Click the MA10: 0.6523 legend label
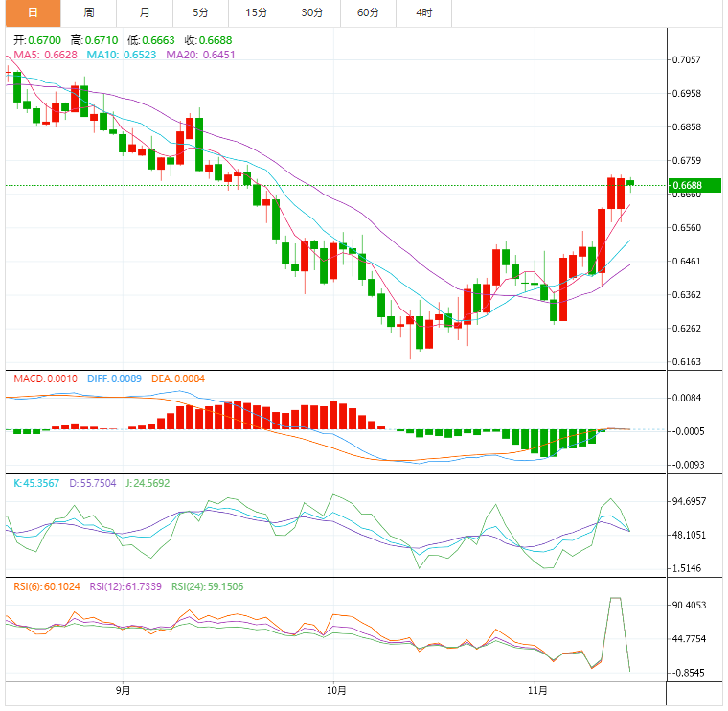Viewport: 728px width, 711px height. 122,55
